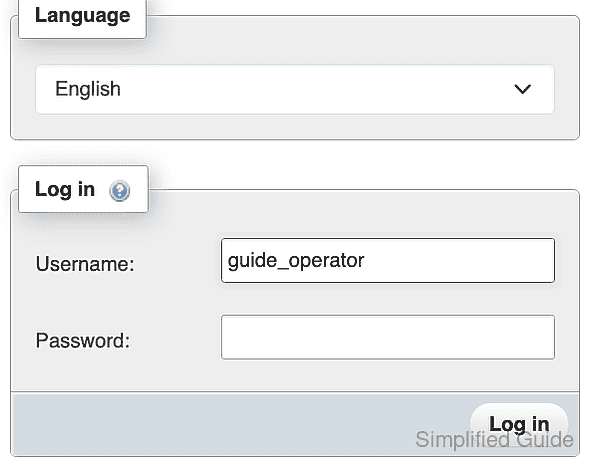
Task: Open the help icon beside Log in
Action: [x=120, y=191]
